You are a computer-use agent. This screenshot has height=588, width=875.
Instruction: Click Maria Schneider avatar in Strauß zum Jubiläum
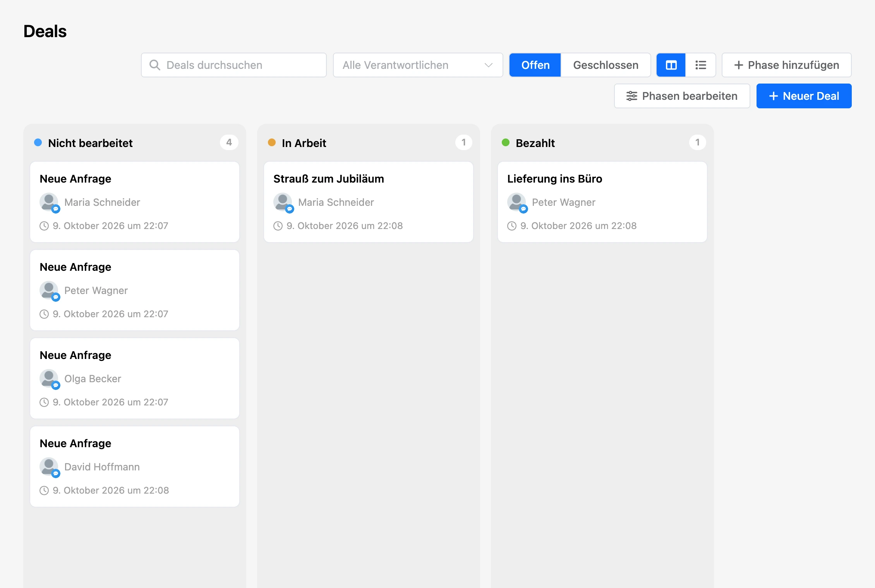point(283,202)
